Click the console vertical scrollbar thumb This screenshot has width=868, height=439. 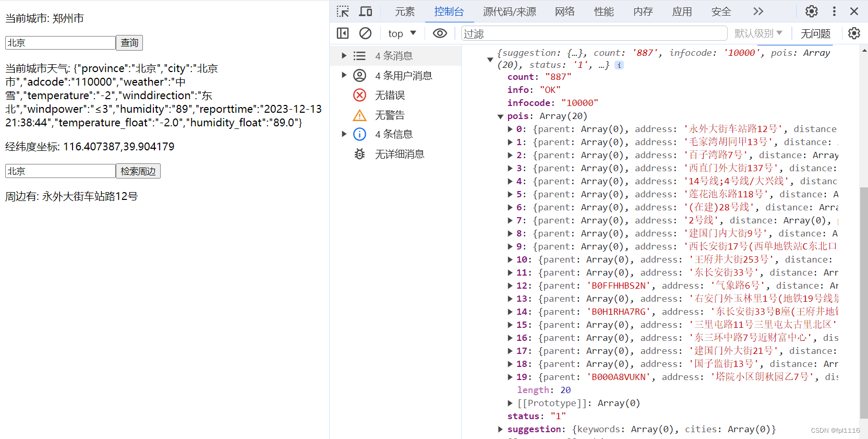[x=863, y=303]
